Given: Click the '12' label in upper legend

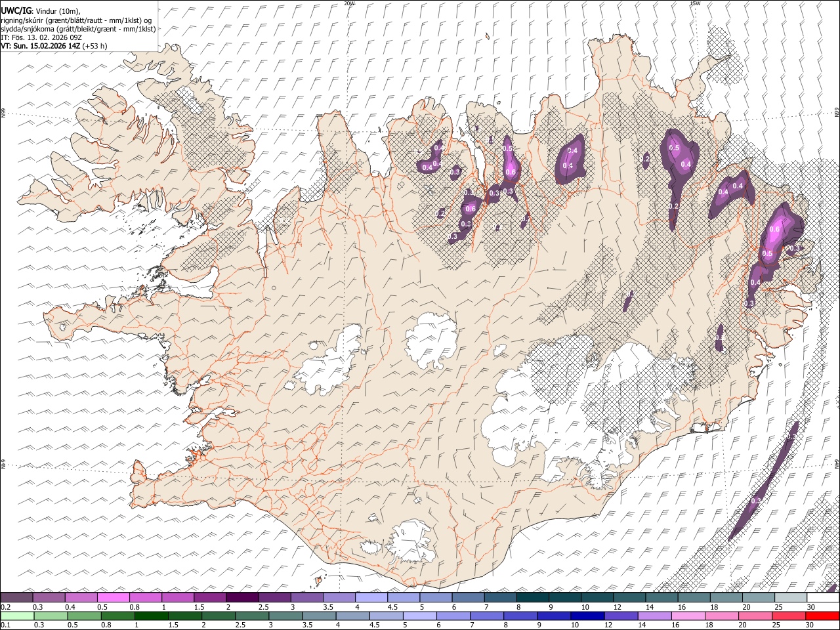Looking at the screenshot, I should [616, 607].
